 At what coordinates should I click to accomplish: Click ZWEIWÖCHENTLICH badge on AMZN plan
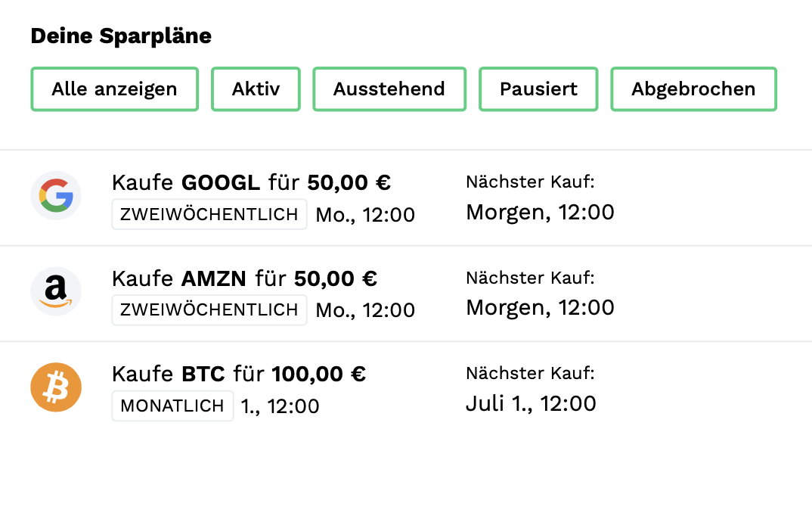click(209, 309)
